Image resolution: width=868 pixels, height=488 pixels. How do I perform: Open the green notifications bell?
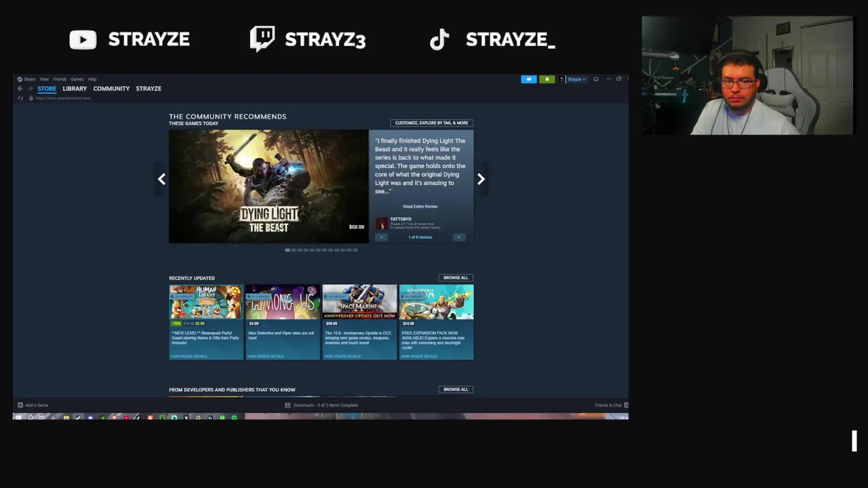point(547,79)
